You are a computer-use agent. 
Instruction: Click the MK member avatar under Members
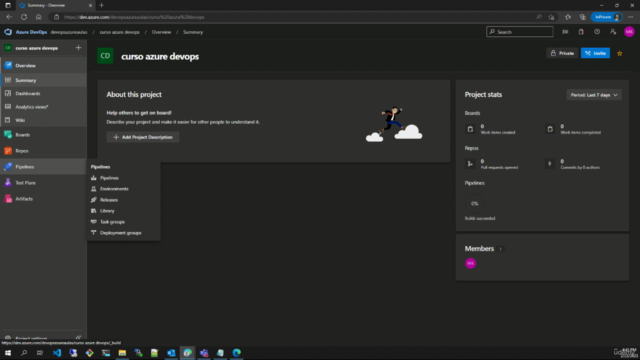(x=471, y=263)
